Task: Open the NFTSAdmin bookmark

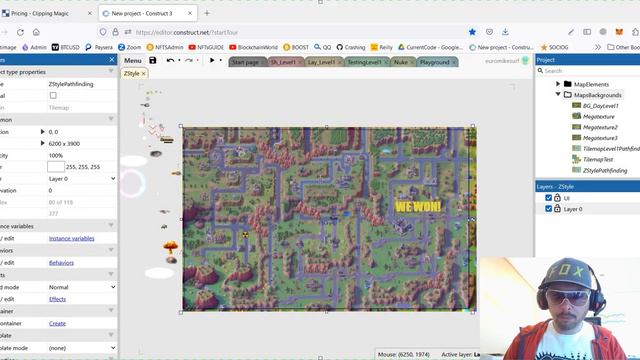Action: pos(165,47)
